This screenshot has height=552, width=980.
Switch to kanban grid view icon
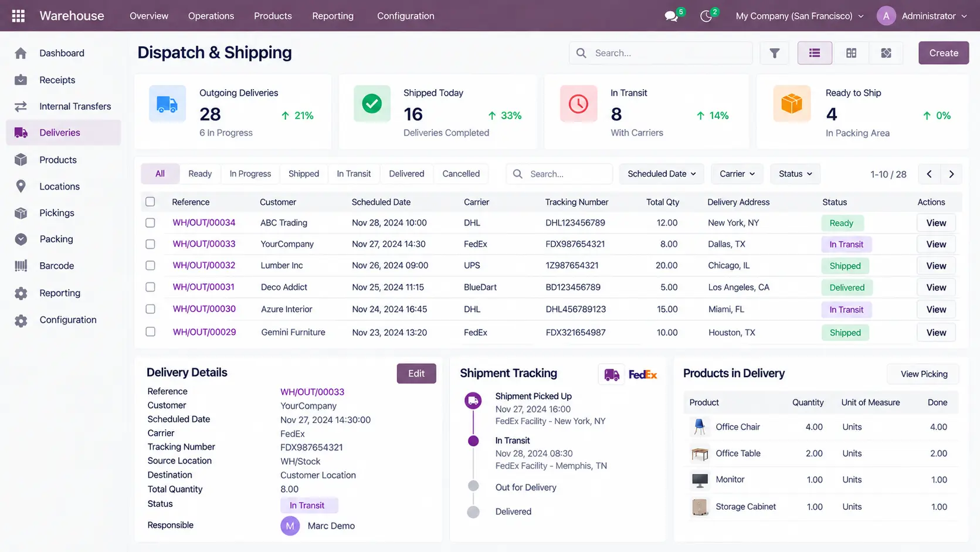click(851, 53)
